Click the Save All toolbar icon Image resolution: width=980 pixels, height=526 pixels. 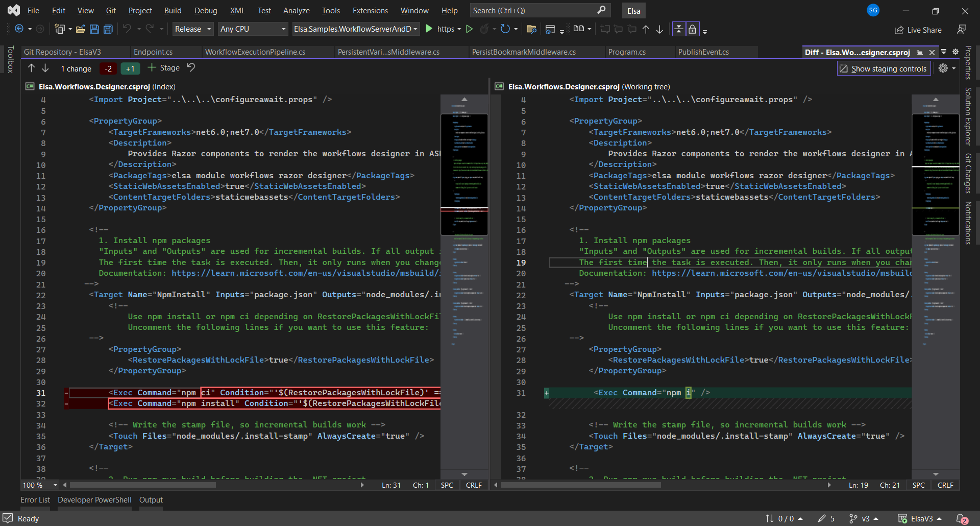[108, 29]
